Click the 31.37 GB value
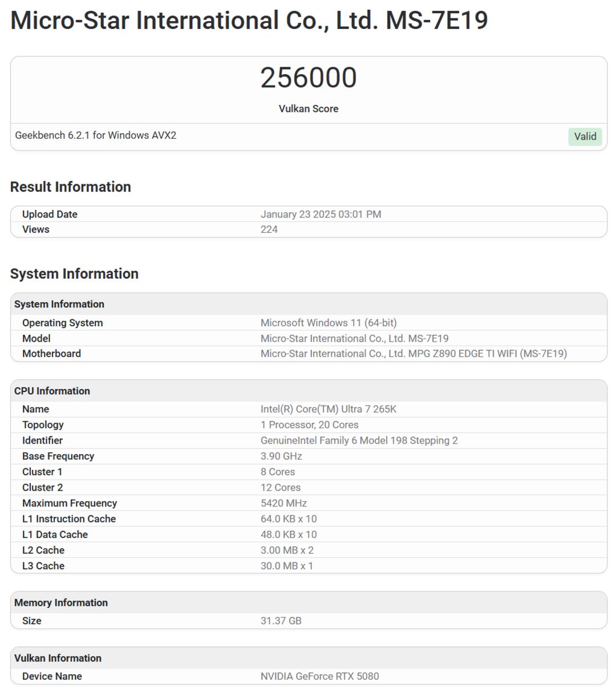 (281, 621)
